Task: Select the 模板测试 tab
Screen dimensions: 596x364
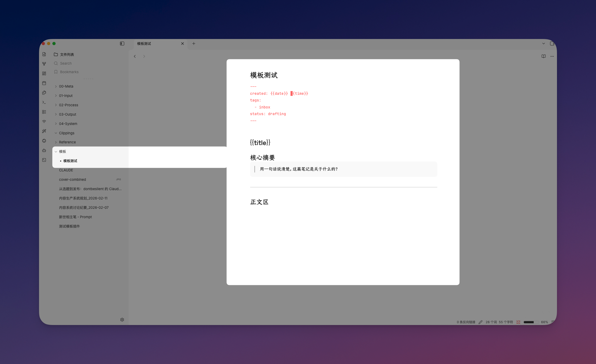Action: [x=144, y=43]
